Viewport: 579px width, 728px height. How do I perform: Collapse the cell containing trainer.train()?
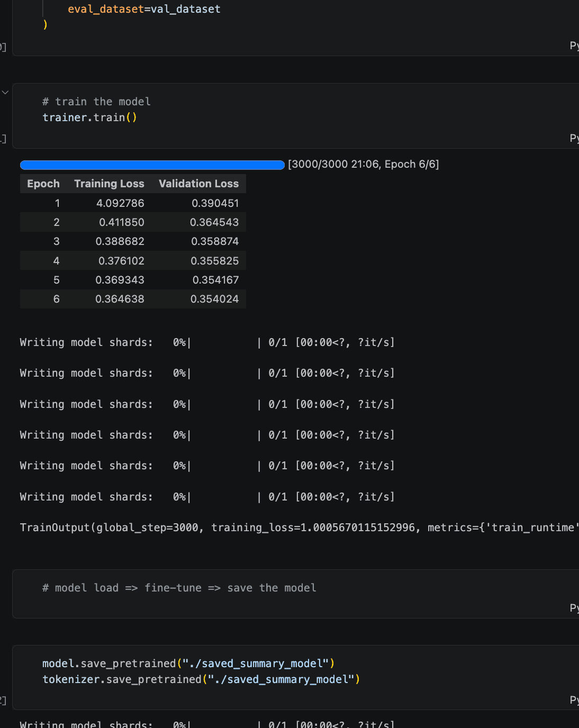coord(5,93)
